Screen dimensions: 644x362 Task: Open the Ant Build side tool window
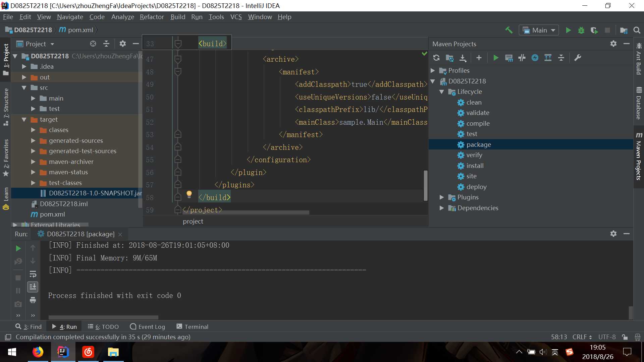click(x=639, y=59)
